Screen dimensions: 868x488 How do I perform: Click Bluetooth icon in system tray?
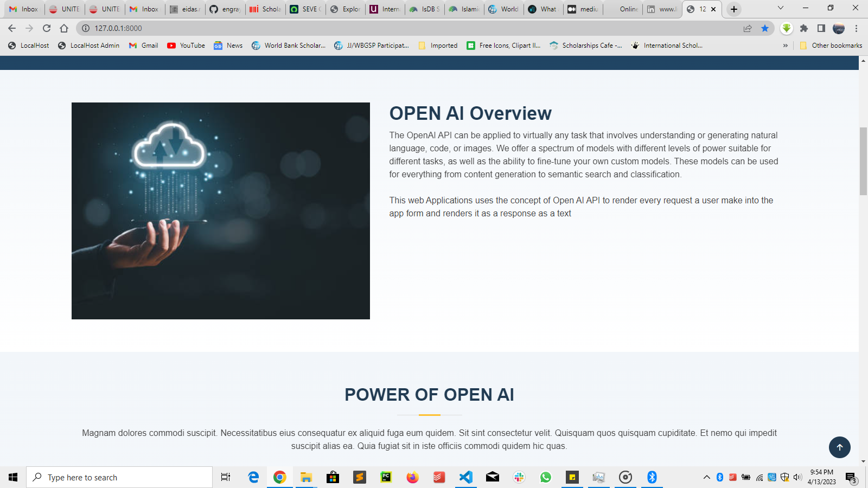coord(720,478)
